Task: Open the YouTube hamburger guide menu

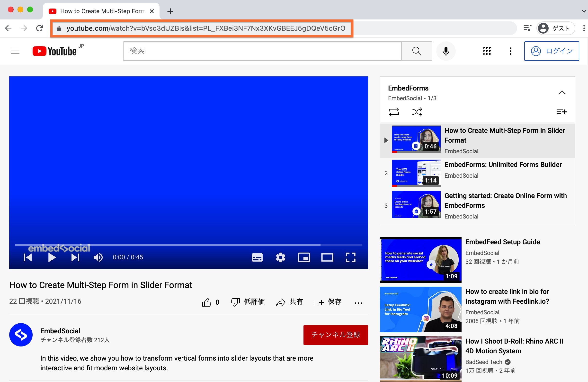Action: click(15, 51)
